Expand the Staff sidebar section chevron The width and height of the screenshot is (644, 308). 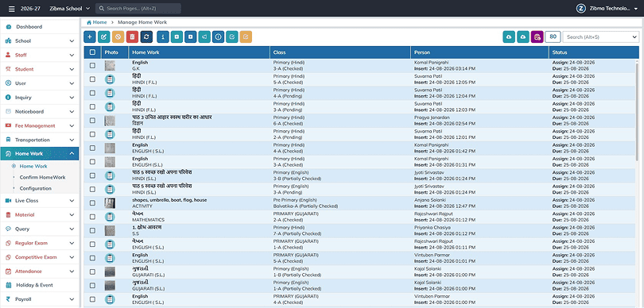click(72, 55)
